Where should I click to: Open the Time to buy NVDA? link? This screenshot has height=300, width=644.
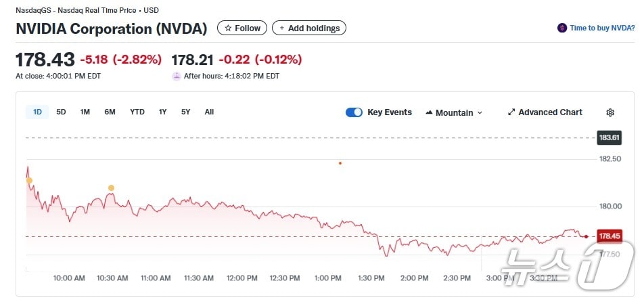click(x=602, y=28)
